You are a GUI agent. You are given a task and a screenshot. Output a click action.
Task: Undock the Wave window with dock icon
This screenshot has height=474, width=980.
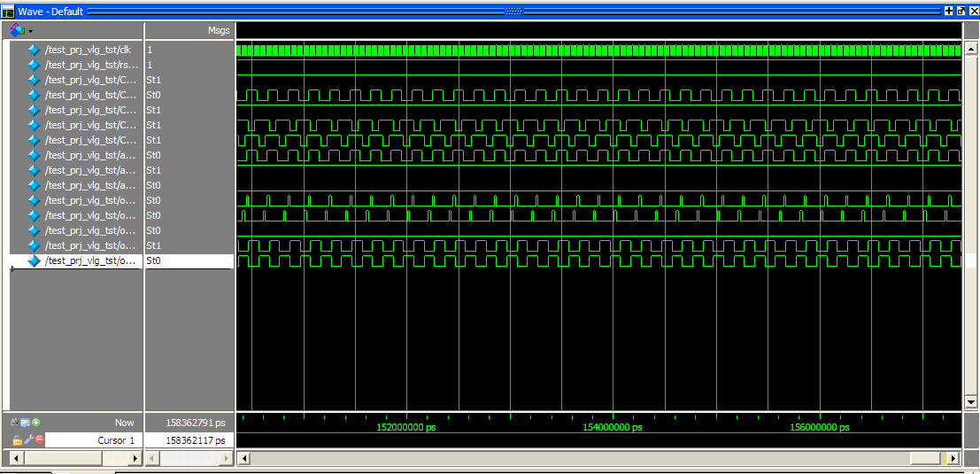pos(961,11)
